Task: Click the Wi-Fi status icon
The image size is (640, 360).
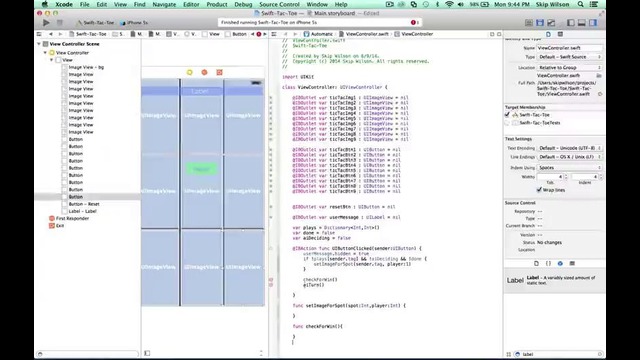Action: point(449,4)
